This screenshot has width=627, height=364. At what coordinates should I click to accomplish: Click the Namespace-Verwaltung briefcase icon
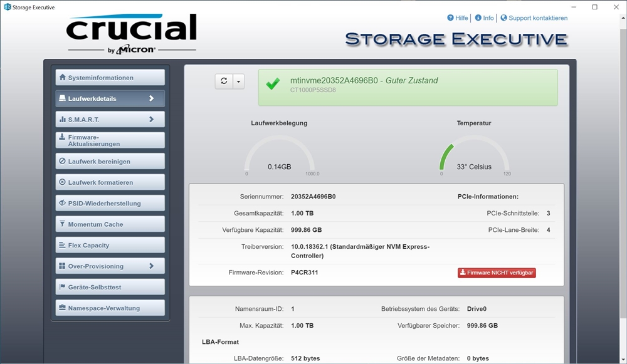(62, 308)
